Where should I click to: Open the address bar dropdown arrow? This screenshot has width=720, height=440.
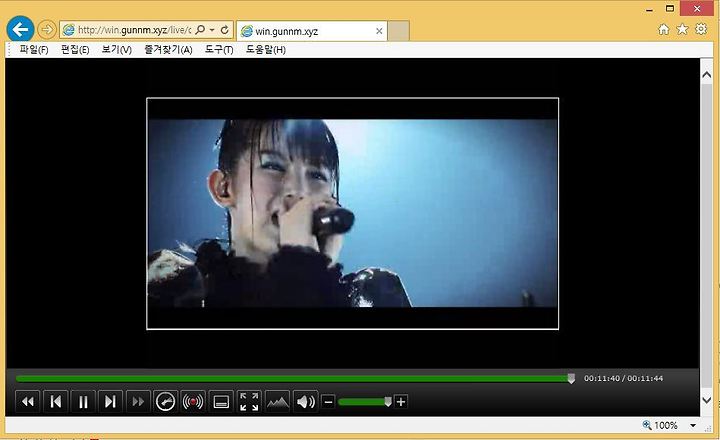(x=212, y=30)
